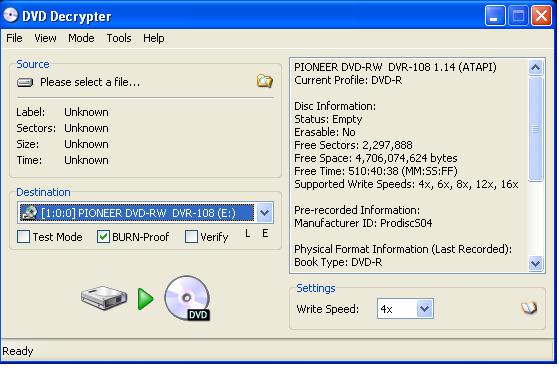Click 'Free Sectors: 2,297,888' text
Screen dimensions: 559x384
(x=353, y=145)
